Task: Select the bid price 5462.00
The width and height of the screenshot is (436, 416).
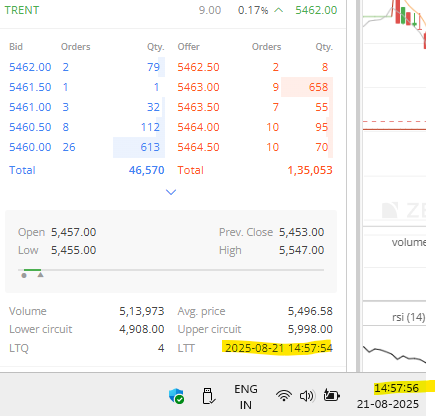Action: [30, 67]
